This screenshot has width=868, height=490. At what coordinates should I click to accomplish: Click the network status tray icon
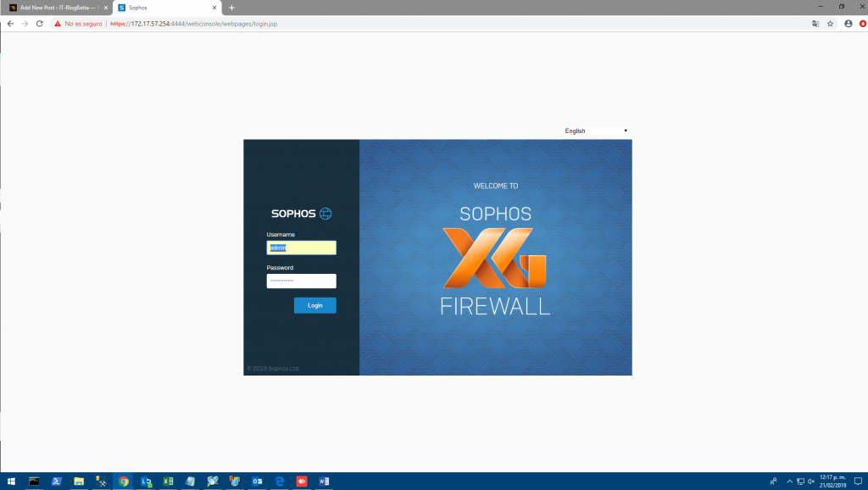(x=800, y=482)
